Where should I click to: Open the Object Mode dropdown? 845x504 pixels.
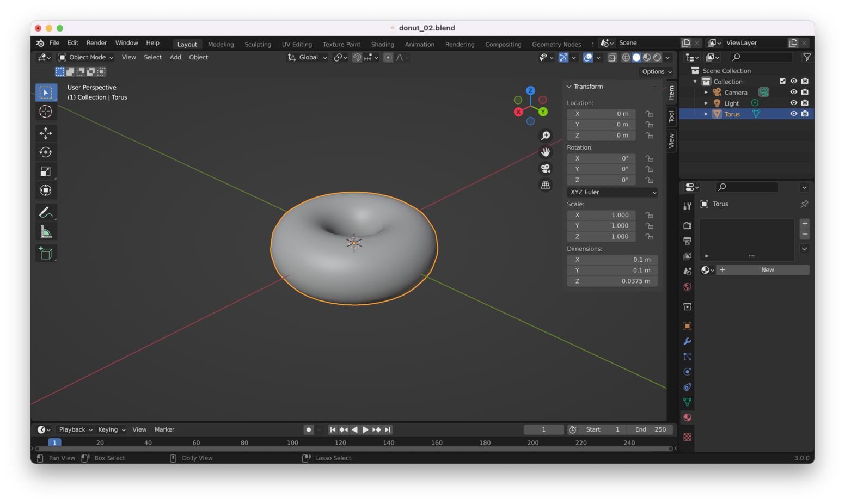coord(86,57)
